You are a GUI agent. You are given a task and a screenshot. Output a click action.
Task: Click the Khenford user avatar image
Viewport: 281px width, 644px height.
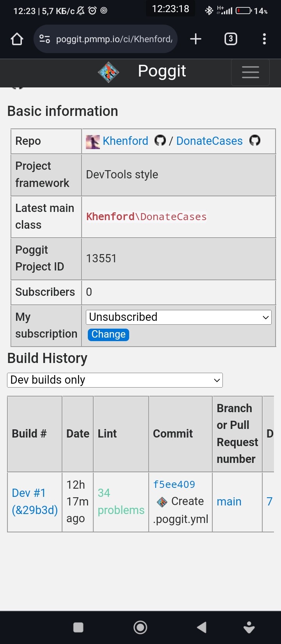[92, 141]
